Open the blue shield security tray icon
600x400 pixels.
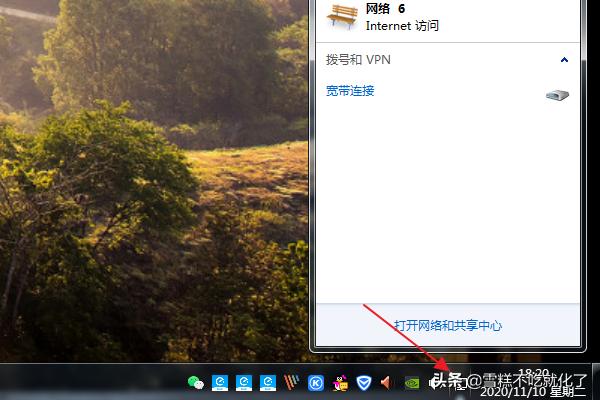click(x=364, y=382)
